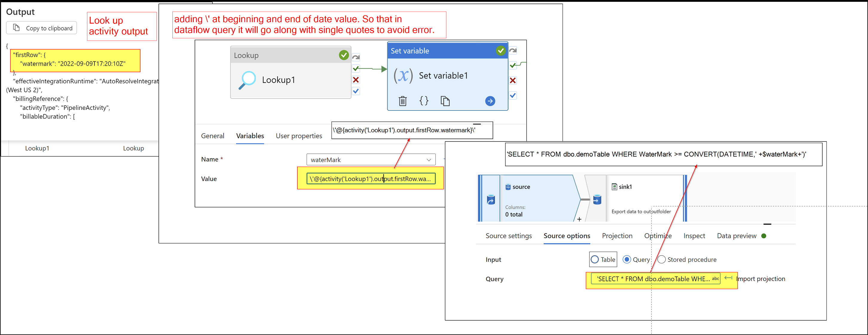
Task: Open the Inspect tab
Action: [x=694, y=236]
